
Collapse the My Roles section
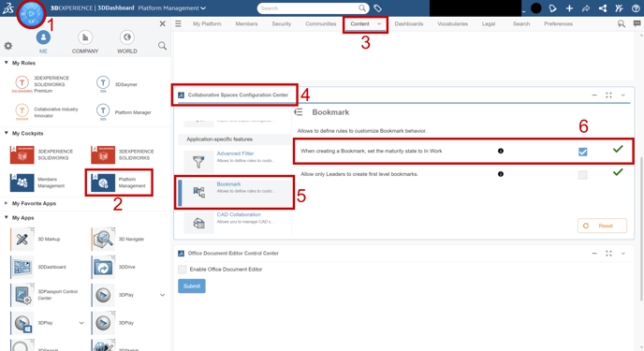point(7,63)
